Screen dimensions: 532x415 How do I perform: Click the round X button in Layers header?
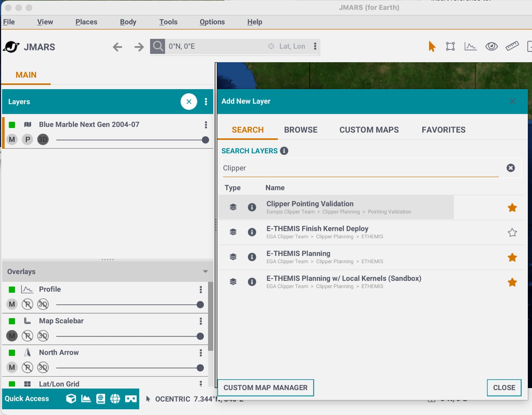tap(189, 101)
